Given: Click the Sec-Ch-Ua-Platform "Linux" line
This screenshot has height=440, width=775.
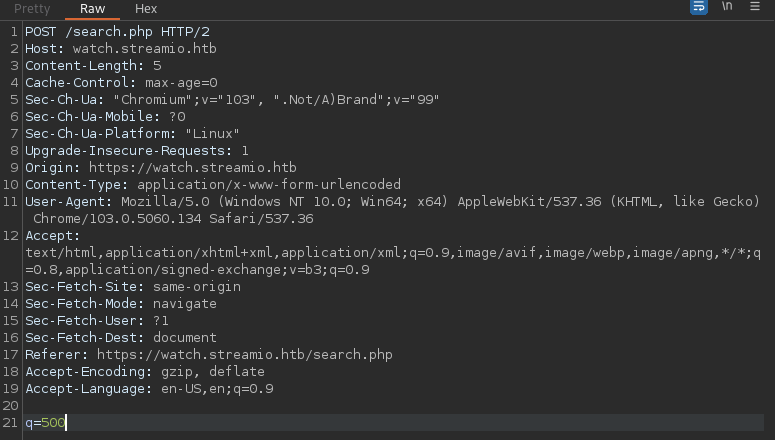Looking at the screenshot, I should coord(132,133).
